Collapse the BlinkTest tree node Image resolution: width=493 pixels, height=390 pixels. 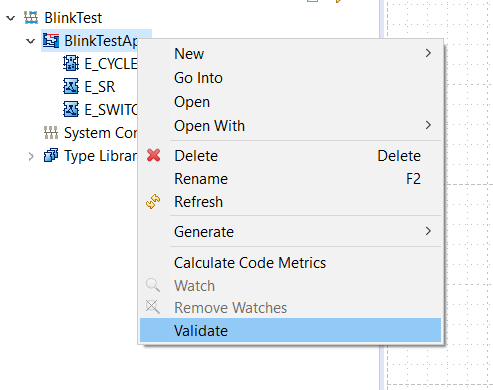(x=11, y=18)
